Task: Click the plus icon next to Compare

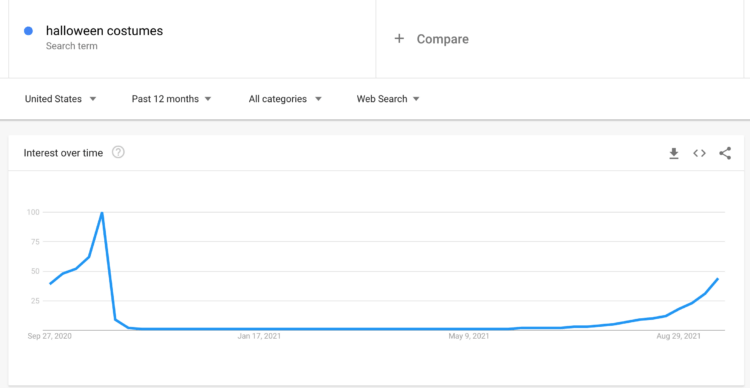Action: click(x=399, y=39)
